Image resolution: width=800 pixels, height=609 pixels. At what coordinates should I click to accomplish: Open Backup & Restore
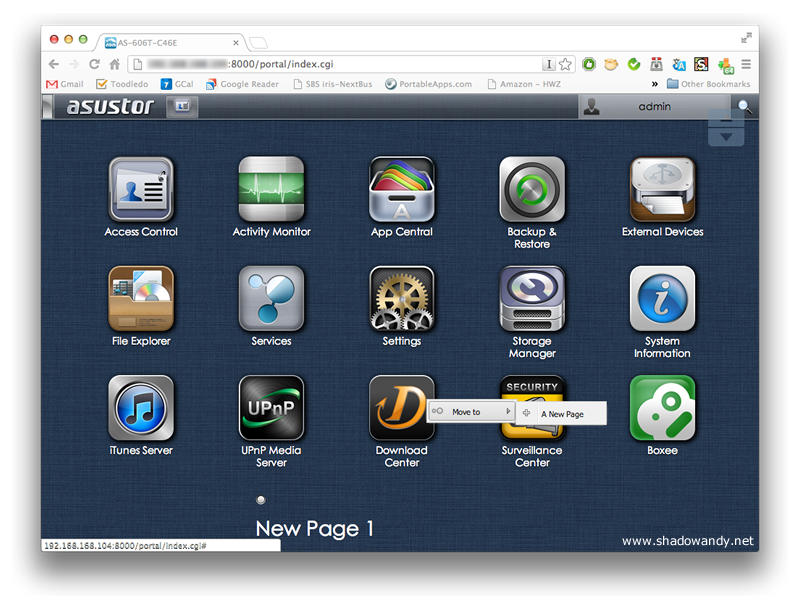[x=532, y=189]
